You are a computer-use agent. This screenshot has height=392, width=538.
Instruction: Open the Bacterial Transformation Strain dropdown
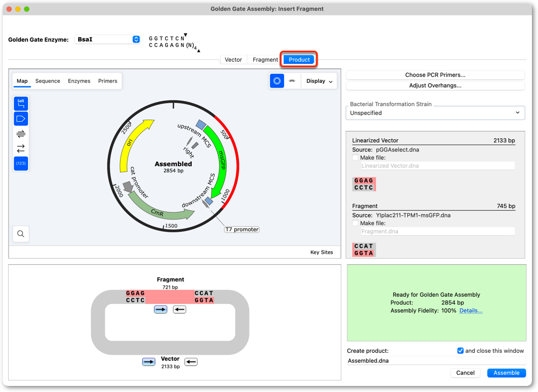click(x=435, y=113)
